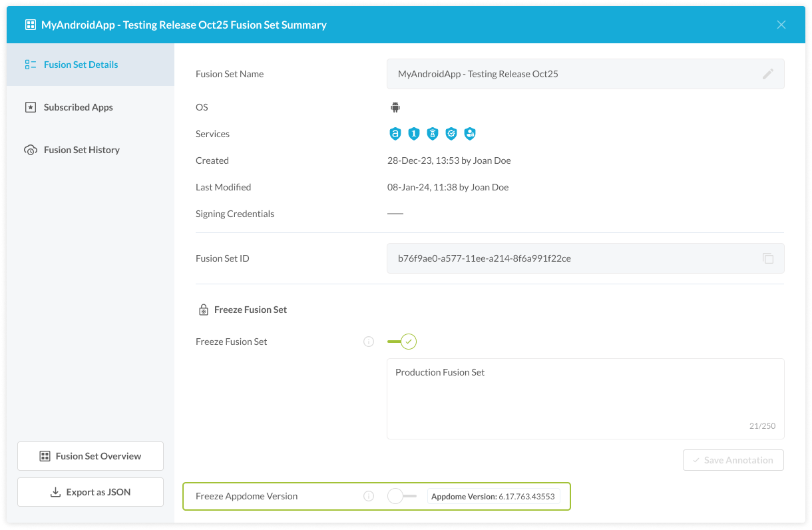
Task: Click the shield service icon with checkmark badge
Action: tap(451, 134)
